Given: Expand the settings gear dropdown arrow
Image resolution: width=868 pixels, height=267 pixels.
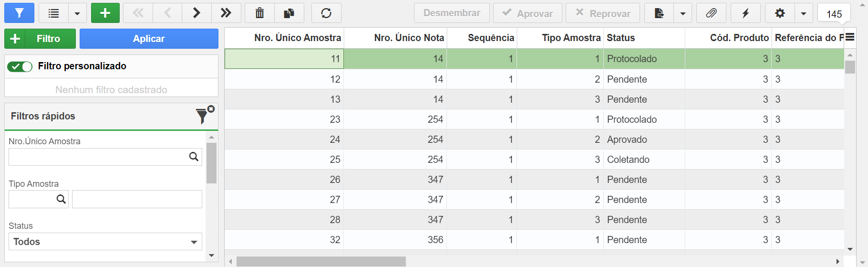Looking at the screenshot, I should [x=804, y=13].
